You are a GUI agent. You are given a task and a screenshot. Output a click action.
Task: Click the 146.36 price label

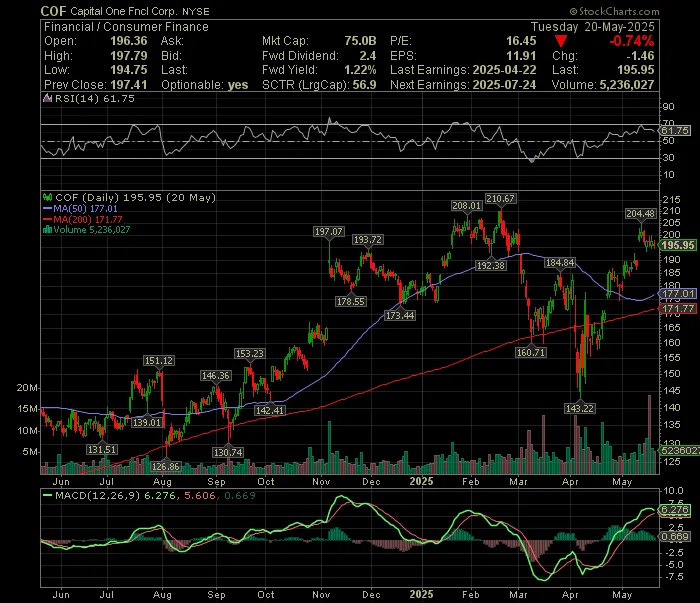(216, 376)
